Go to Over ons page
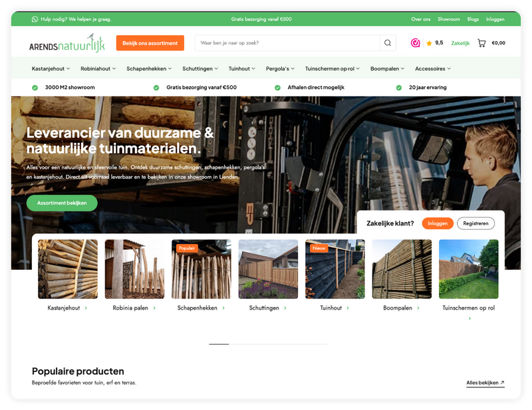Screen dimensions: 532x410 point(421,19)
